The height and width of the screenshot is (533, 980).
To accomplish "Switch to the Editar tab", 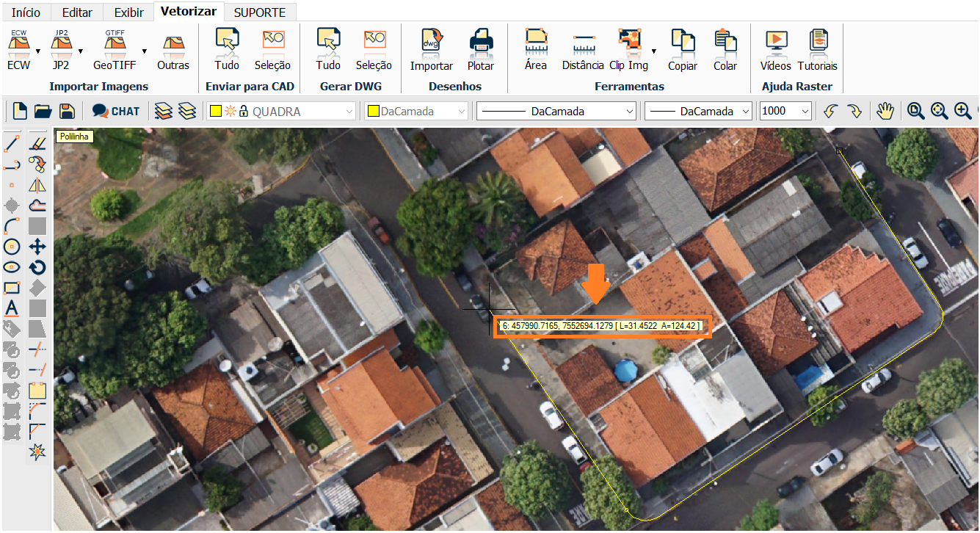I will [77, 12].
